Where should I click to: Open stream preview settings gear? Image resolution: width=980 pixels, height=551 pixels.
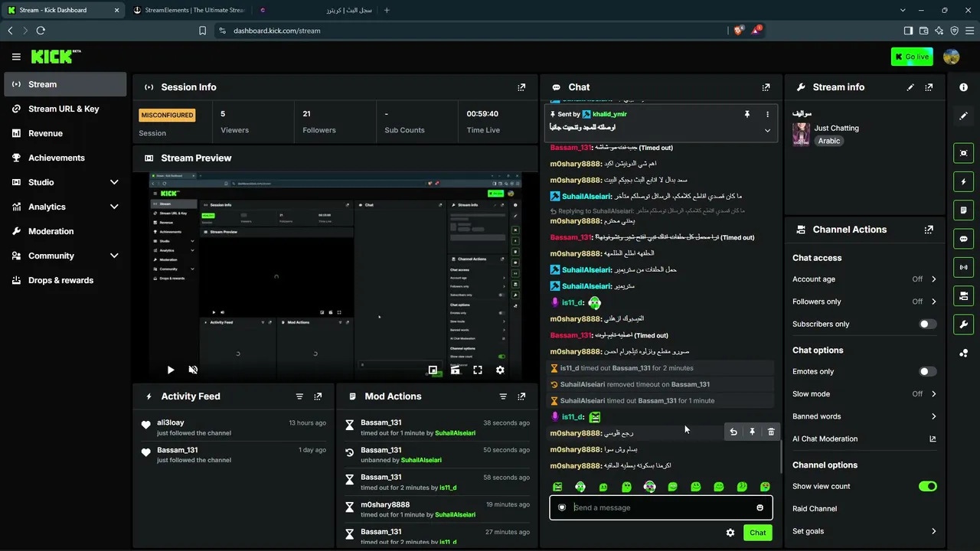500,370
